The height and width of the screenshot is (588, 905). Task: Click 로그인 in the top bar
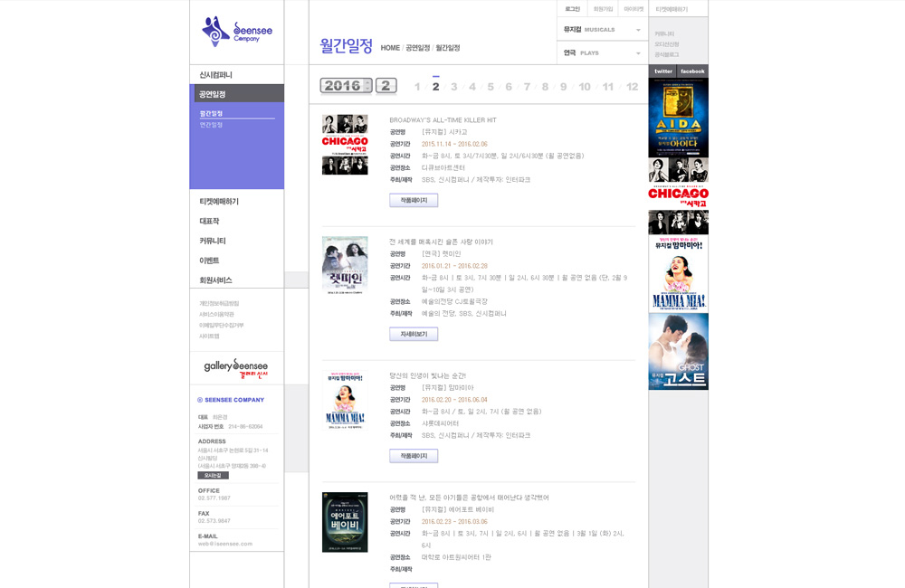pos(573,9)
